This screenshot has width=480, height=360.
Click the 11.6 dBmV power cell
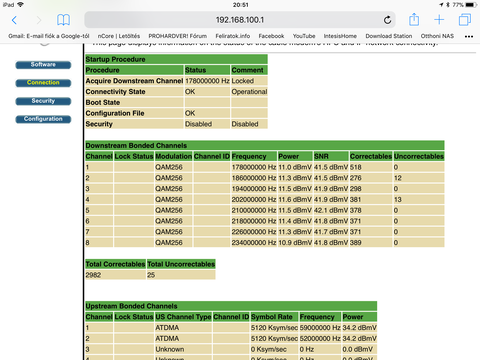point(295,200)
